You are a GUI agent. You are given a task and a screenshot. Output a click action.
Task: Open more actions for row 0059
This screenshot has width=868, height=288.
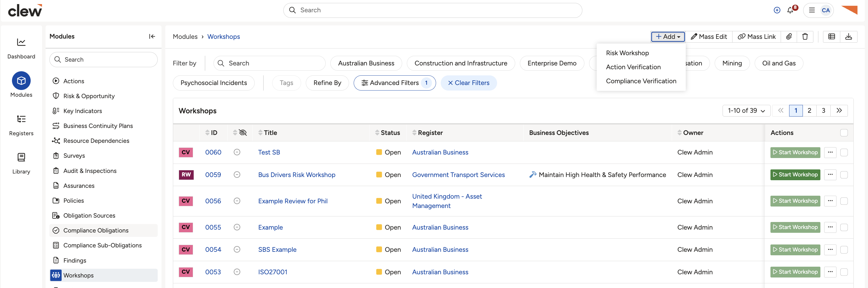point(830,174)
